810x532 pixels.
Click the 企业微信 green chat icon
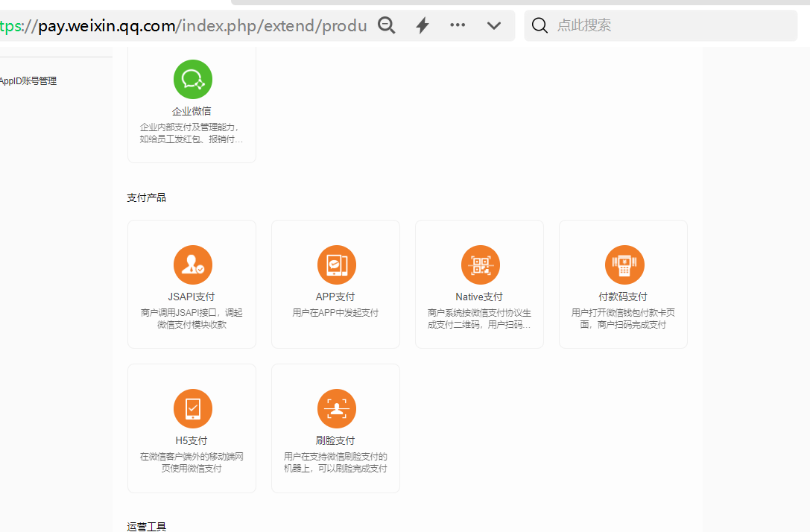click(x=193, y=79)
